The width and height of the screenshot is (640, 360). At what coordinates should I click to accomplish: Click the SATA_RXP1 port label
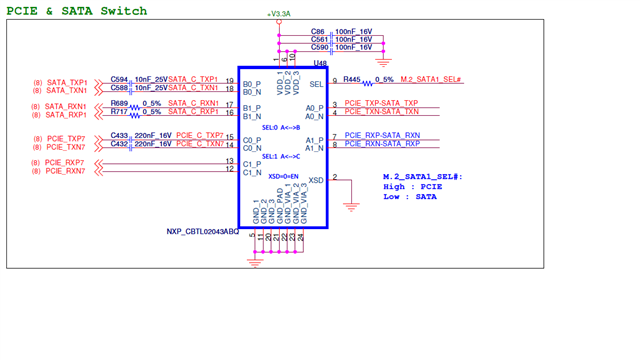click(x=66, y=115)
